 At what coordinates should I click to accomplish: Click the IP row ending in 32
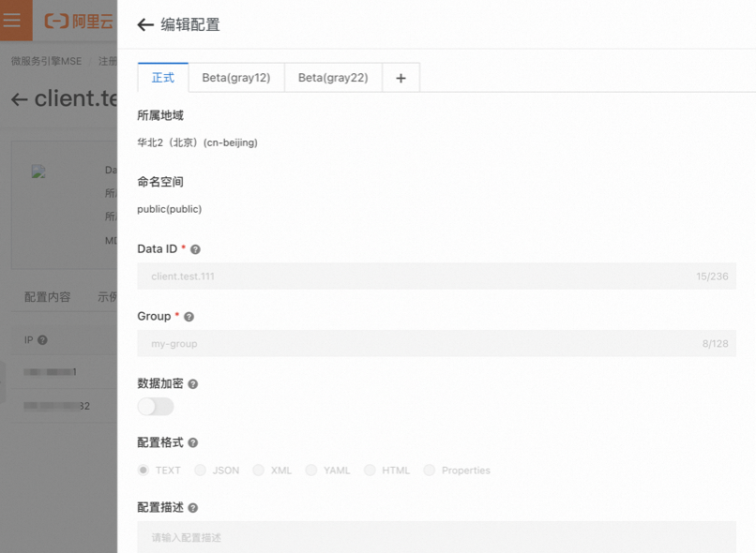coord(57,406)
